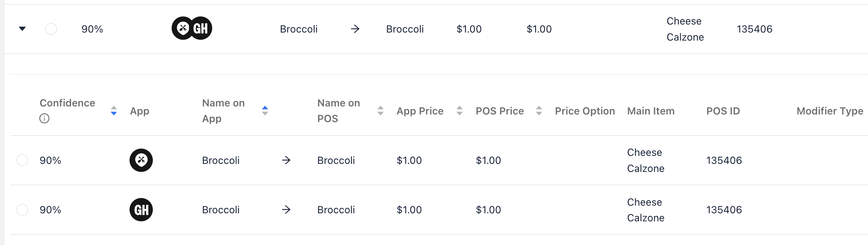The image size is (868, 245).
Task: Sort by the POS Price column arrows
Action: [539, 111]
